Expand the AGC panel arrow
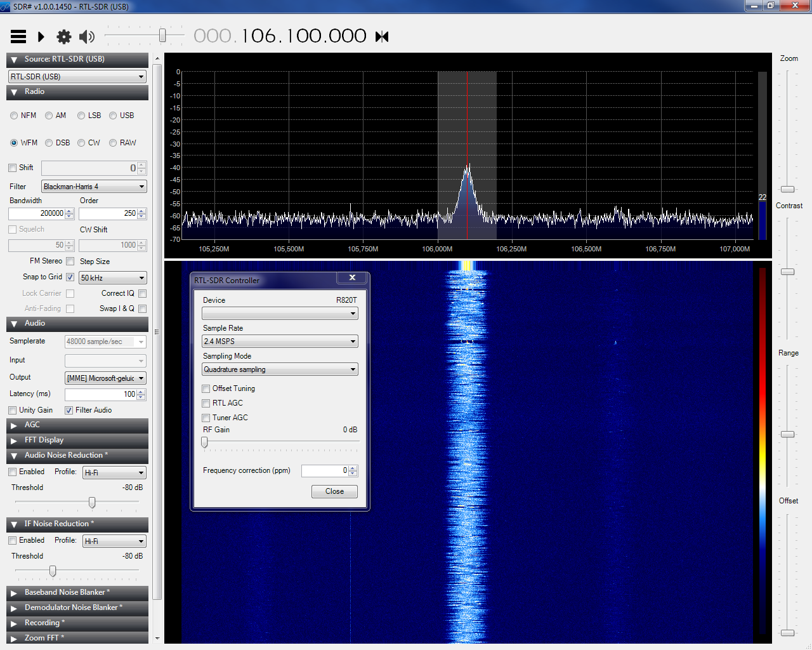Image resolution: width=812 pixels, height=650 pixels. [14, 425]
